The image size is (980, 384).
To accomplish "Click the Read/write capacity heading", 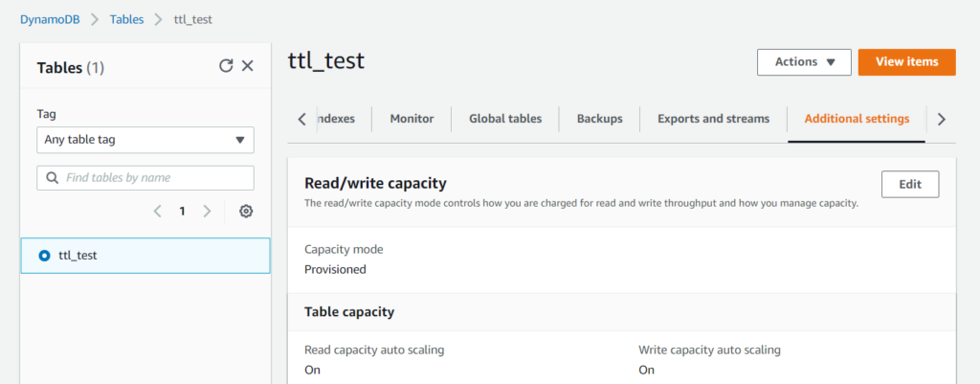I will [x=375, y=183].
